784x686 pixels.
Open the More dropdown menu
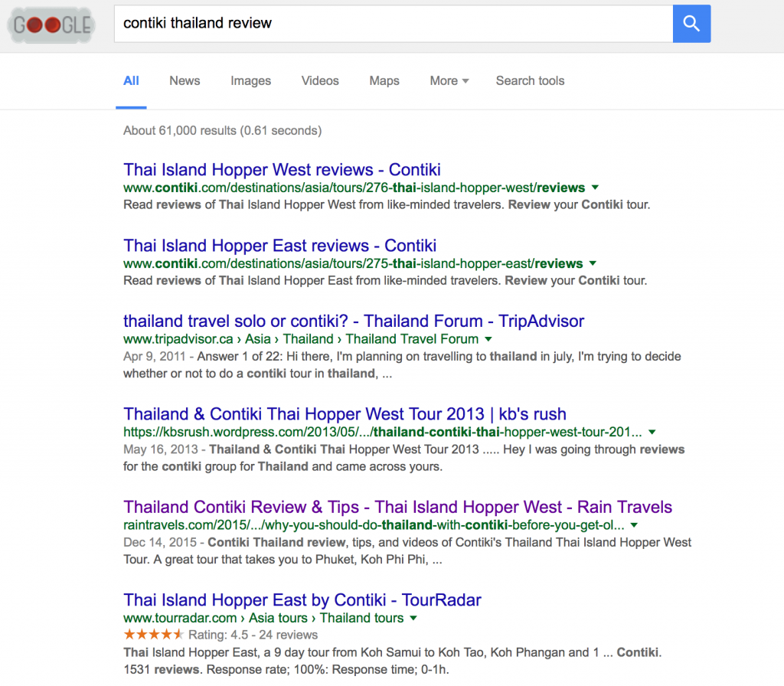(x=449, y=80)
